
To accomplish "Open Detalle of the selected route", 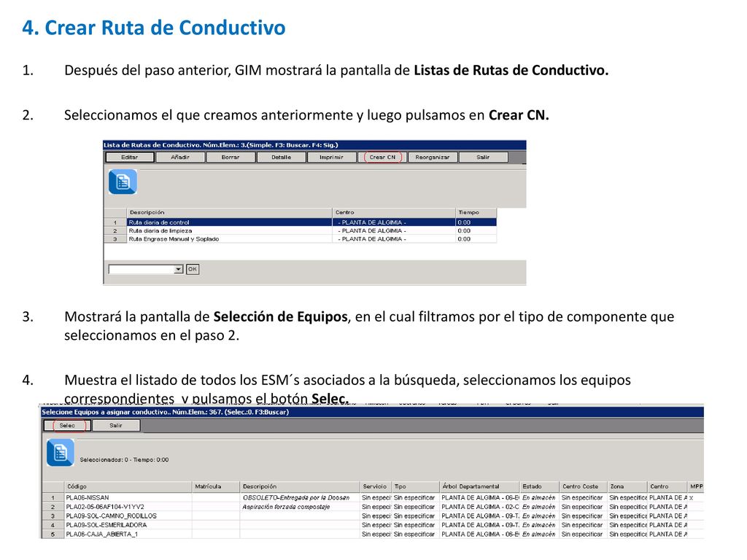I will 281,157.
